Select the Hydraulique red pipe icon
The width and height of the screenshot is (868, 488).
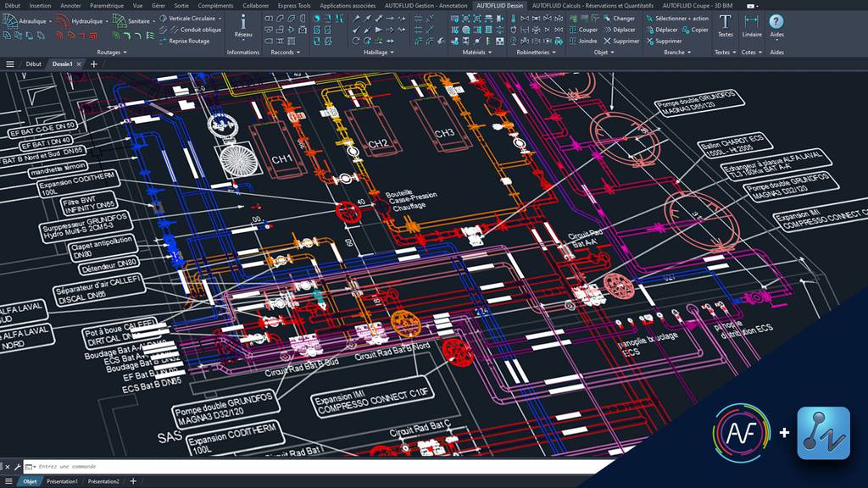[63, 21]
